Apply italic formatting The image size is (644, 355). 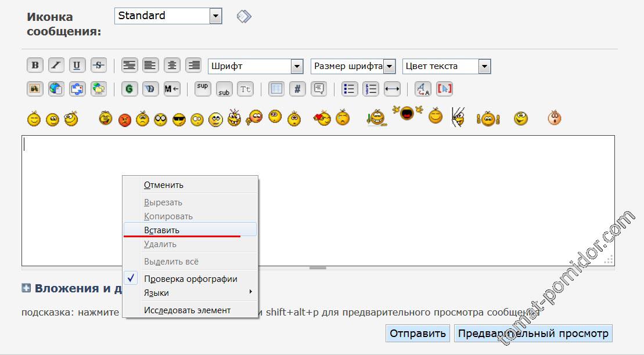(56, 66)
